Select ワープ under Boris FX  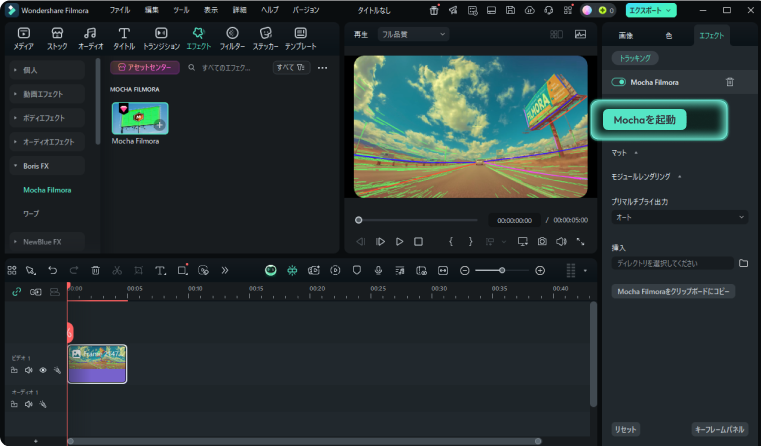click(x=31, y=213)
